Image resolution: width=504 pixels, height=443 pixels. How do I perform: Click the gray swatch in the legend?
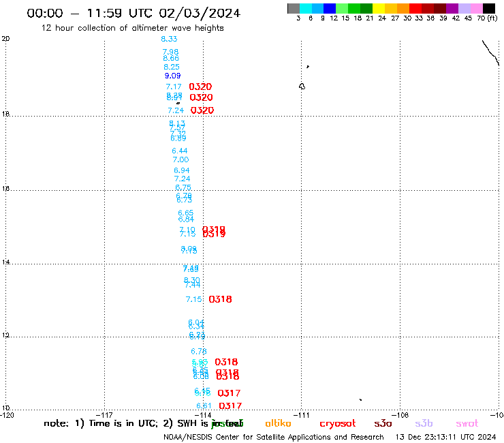[294, 8]
